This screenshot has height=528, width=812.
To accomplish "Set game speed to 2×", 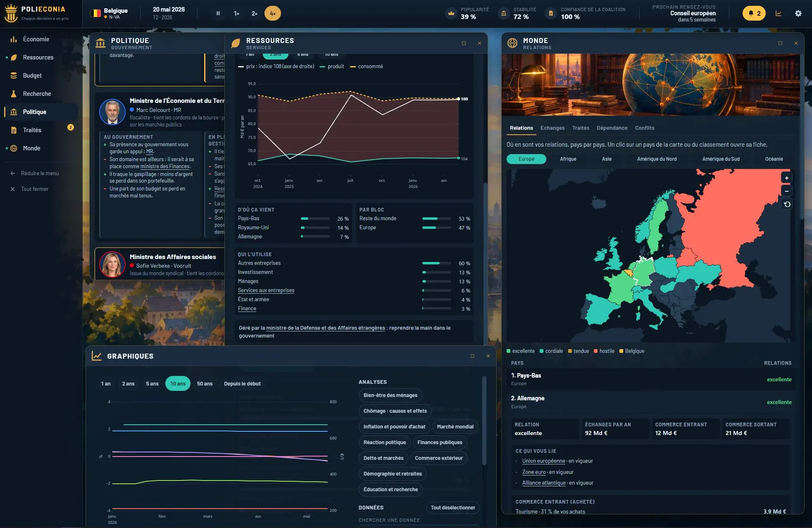I will coord(255,13).
